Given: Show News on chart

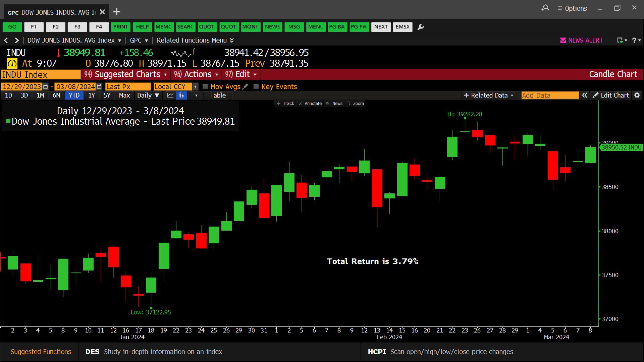Looking at the screenshot, I should [334, 104].
